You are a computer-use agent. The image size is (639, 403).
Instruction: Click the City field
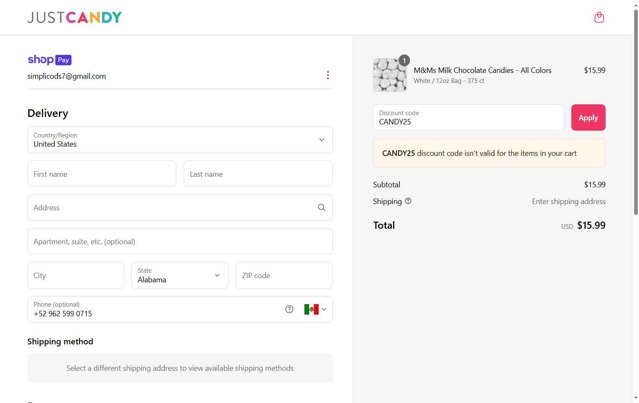point(76,275)
